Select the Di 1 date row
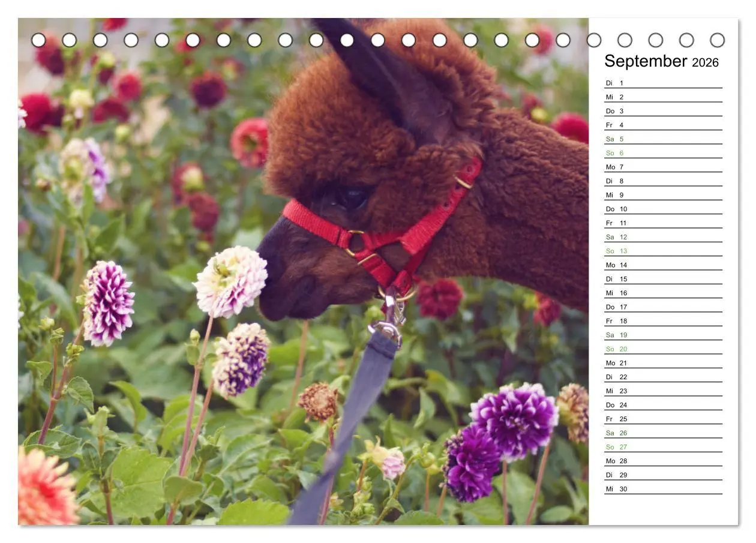 [x=663, y=83]
